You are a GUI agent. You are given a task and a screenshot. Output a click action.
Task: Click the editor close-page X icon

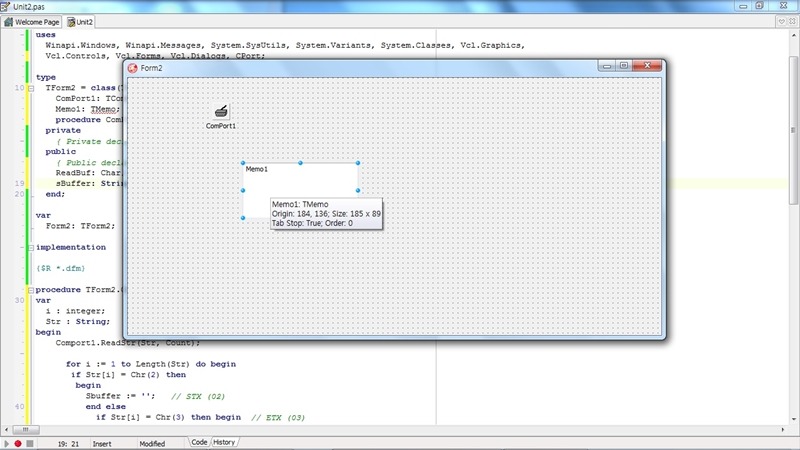(792, 21)
